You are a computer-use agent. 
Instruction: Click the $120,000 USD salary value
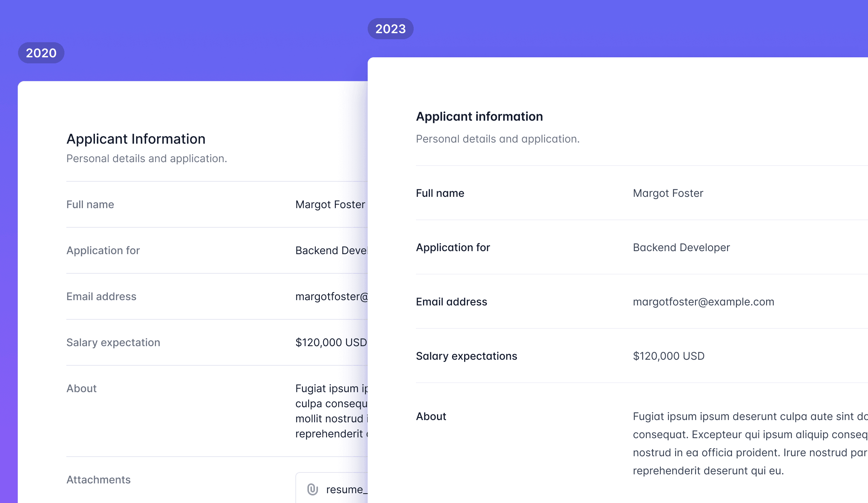click(668, 356)
